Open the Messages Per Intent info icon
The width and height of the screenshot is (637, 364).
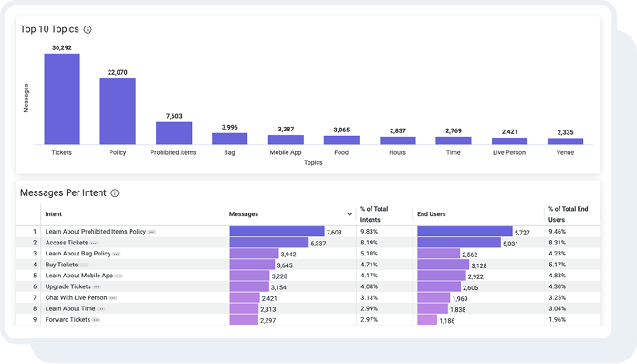click(115, 193)
